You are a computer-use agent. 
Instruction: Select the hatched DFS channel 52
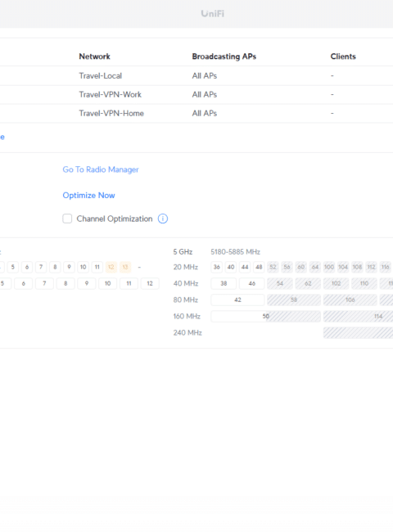[x=273, y=267]
